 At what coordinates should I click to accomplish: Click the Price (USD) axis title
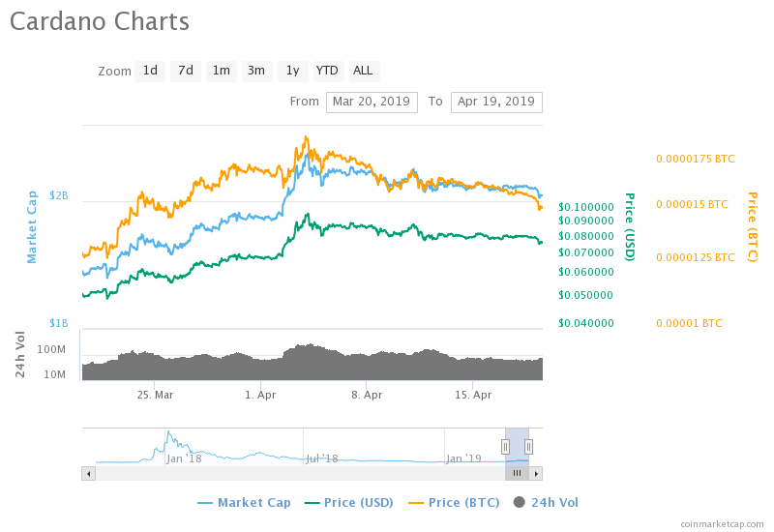[x=630, y=226]
